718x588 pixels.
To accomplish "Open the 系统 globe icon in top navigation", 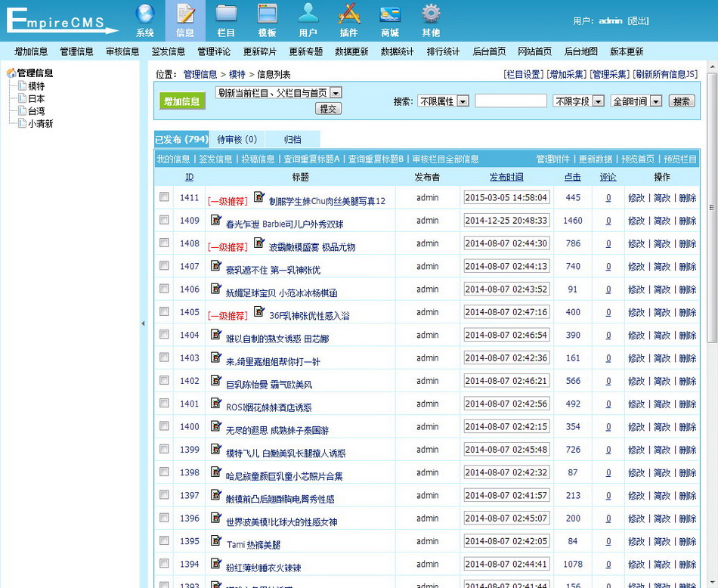I will tap(145, 14).
